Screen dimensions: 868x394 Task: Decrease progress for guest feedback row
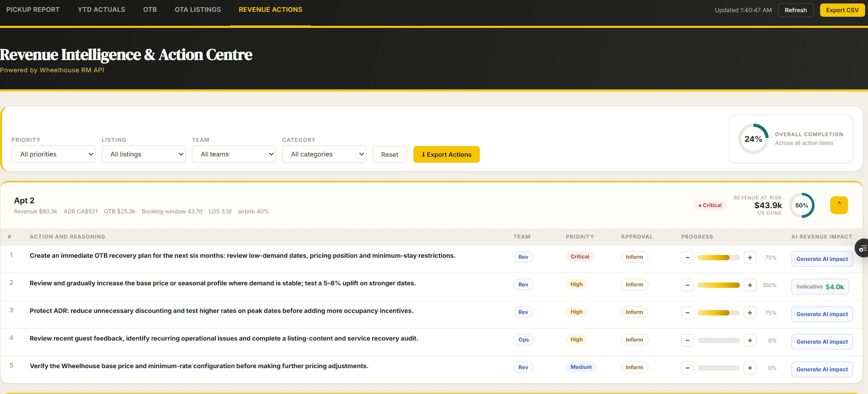point(687,340)
